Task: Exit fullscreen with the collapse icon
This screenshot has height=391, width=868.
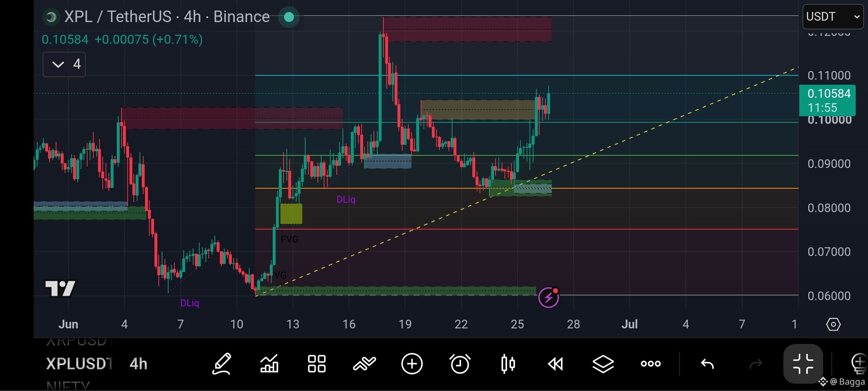Action: coord(803,363)
